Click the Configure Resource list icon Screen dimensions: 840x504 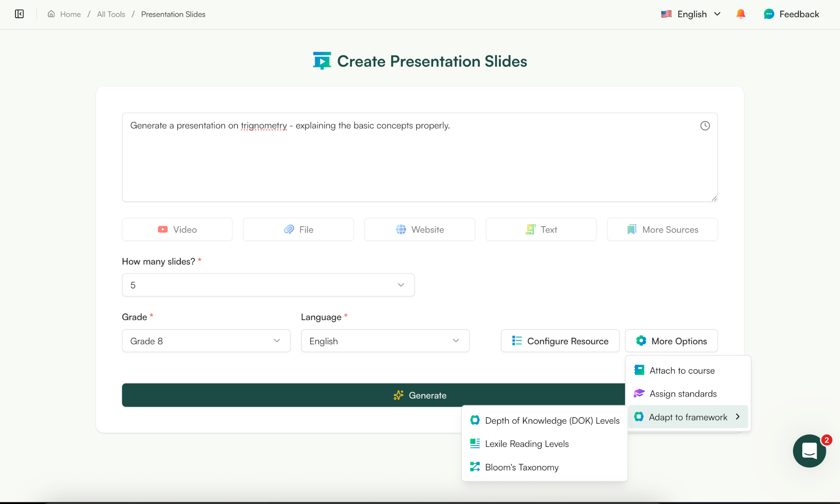pyautogui.click(x=516, y=341)
